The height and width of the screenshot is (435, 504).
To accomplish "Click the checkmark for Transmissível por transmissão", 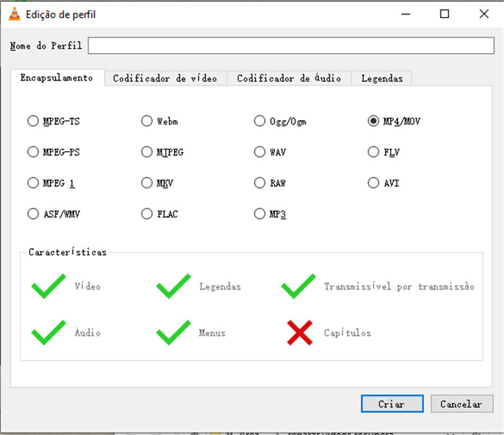I will click(x=297, y=286).
